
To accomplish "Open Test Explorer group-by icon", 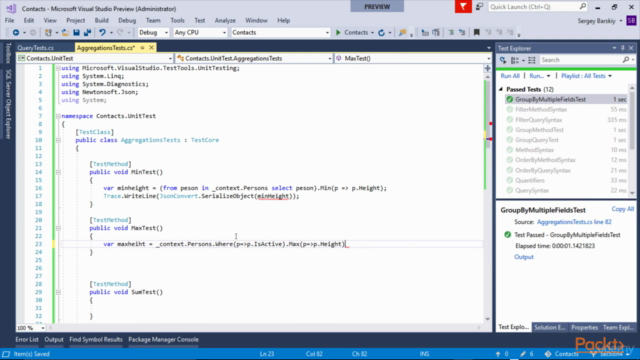I will [x=516, y=60].
